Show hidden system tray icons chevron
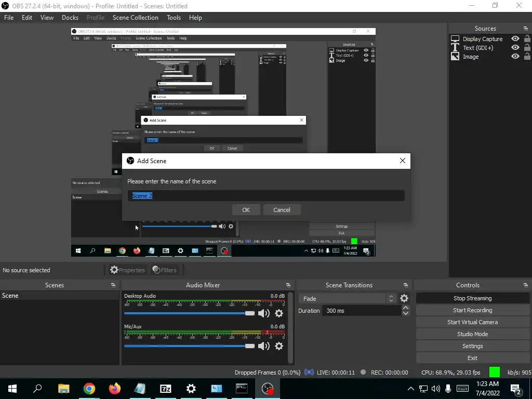The image size is (532, 399). [x=410, y=389]
